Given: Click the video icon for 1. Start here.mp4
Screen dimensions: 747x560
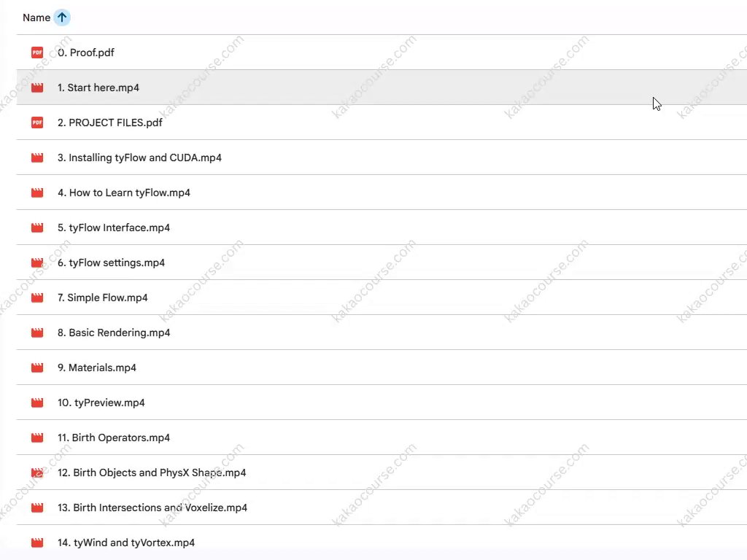Looking at the screenshot, I should point(37,87).
